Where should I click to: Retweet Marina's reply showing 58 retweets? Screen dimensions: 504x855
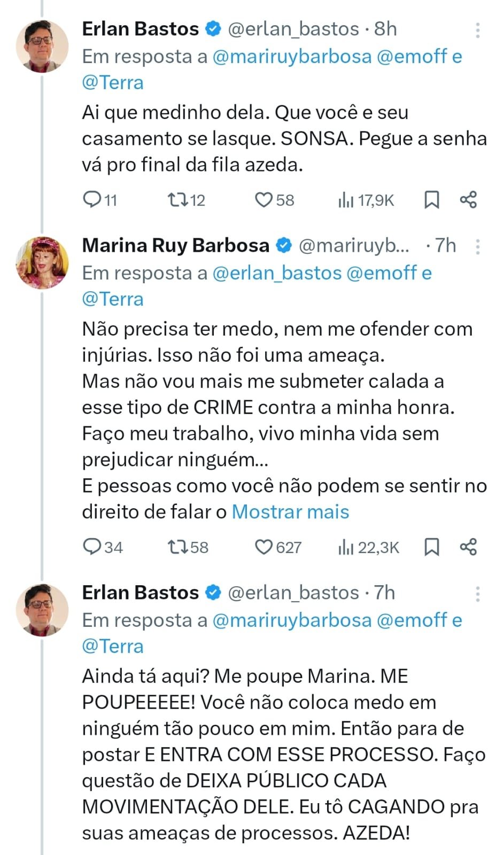pos(179,547)
